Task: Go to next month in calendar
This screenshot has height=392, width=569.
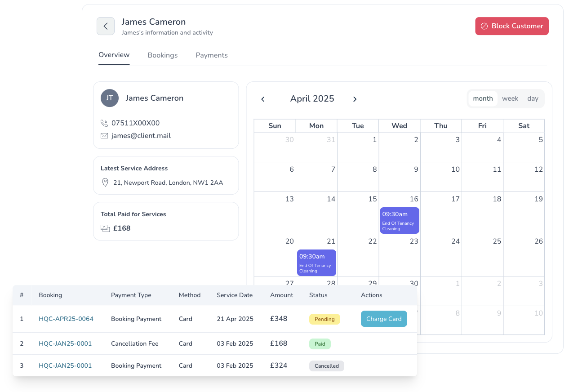Action: pos(355,99)
